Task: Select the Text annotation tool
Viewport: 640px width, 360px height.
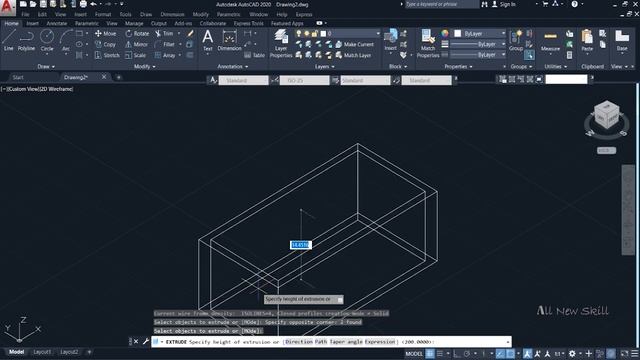Action: pos(208,40)
